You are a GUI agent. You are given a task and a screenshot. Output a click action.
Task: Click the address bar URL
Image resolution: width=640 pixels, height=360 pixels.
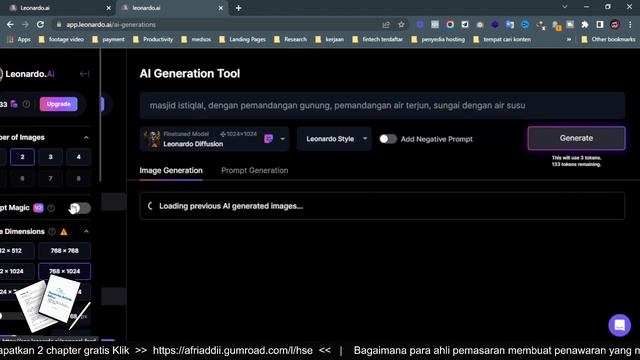point(111,24)
